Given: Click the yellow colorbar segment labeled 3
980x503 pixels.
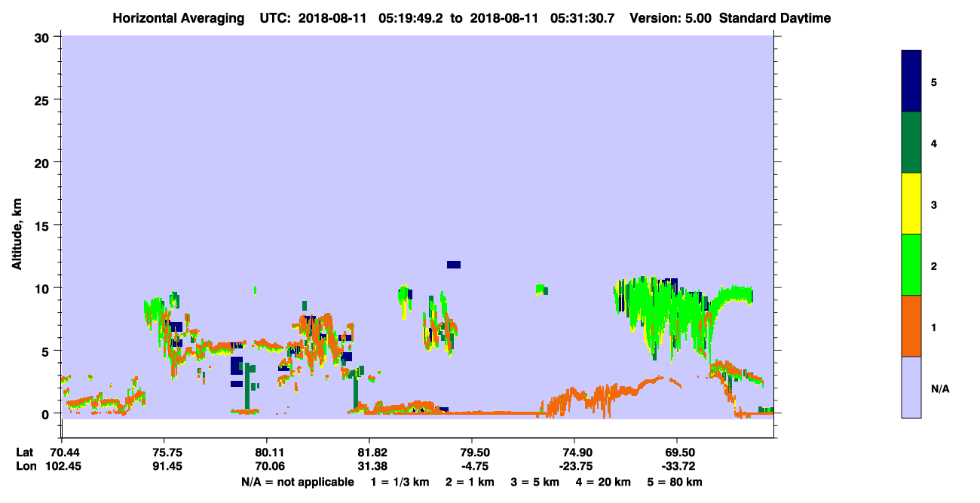Looking at the screenshot, I should [911, 204].
